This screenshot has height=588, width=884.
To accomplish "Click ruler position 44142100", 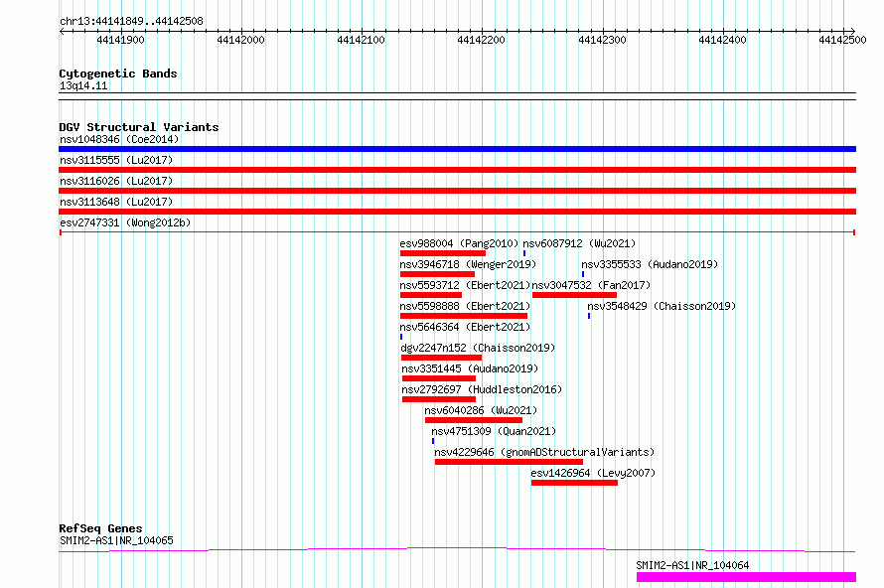I will tap(361, 40).
